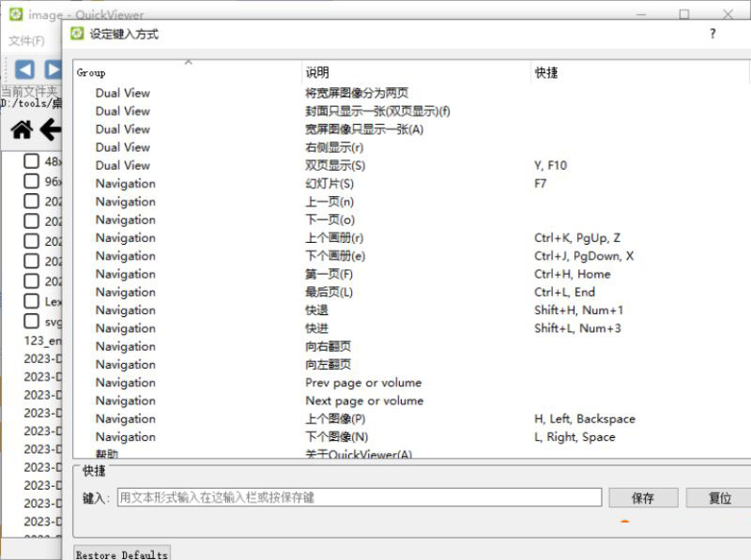This screenshot has height=560, width=751.
Task: Select the row 封面只显示一张(双页显示)(f)
Action: (x=412, y=111)
